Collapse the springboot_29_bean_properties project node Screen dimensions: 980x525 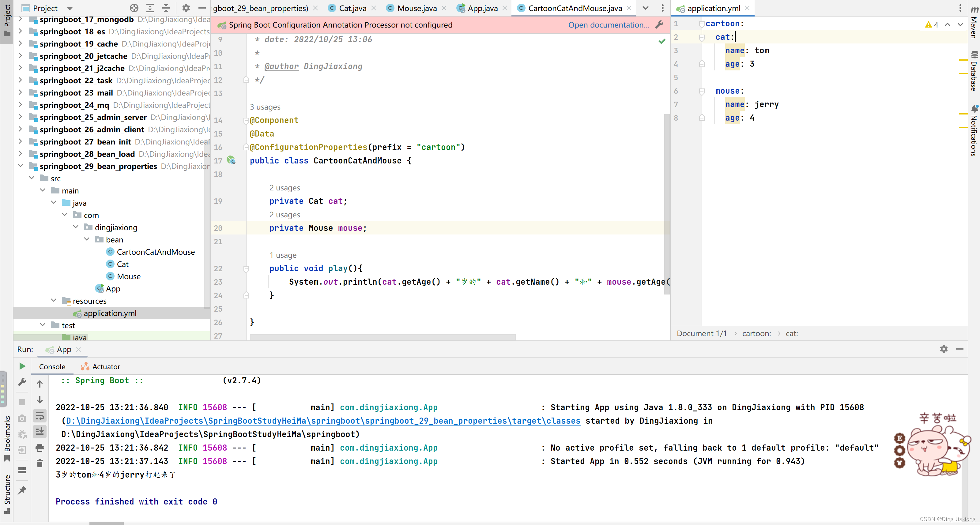(21, 166)
